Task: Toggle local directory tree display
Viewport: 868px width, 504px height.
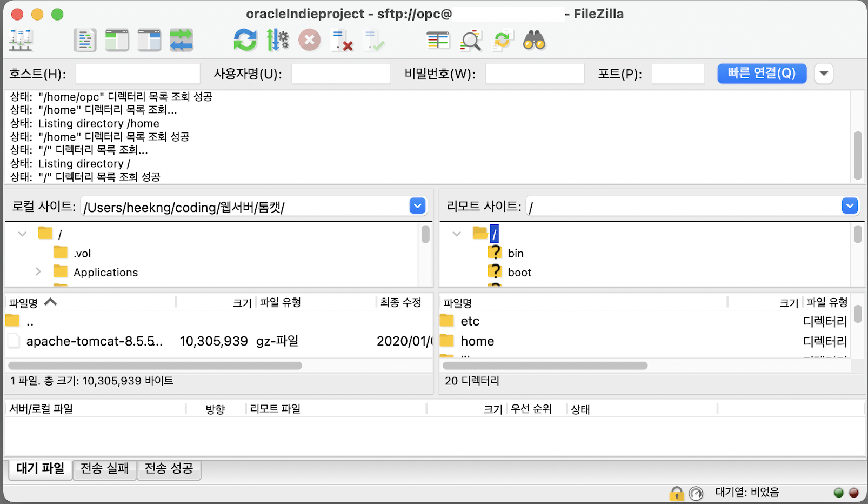Action: pos(117,41)
